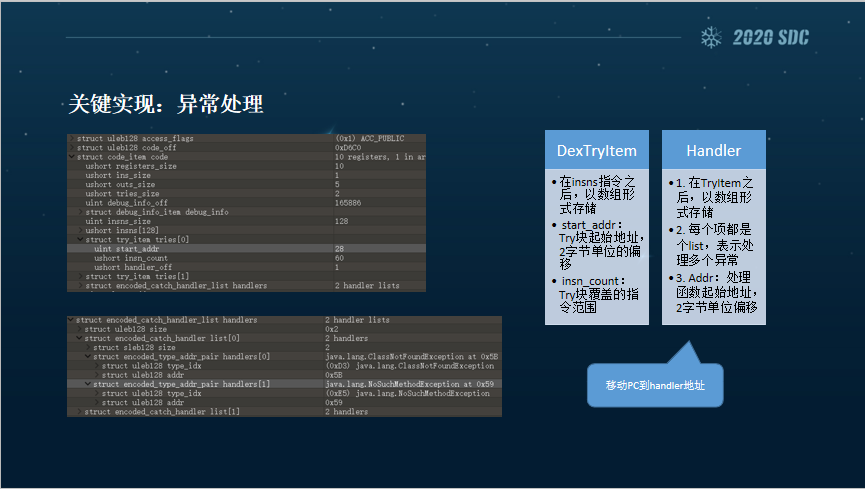
Task: Click the blue callout about moving PC to handler
Action: click(654, 385)
